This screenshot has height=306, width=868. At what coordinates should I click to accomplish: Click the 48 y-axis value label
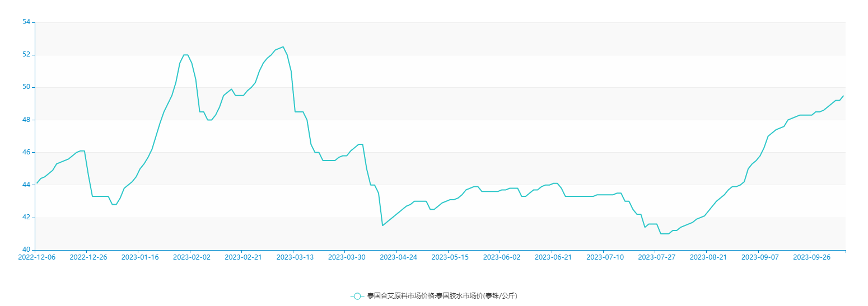coord(26,120)
